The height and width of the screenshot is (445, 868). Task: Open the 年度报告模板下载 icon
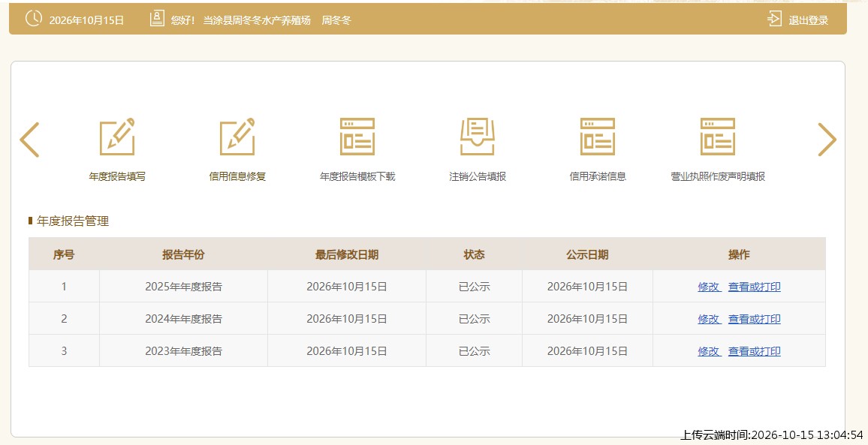click(357, 137)
